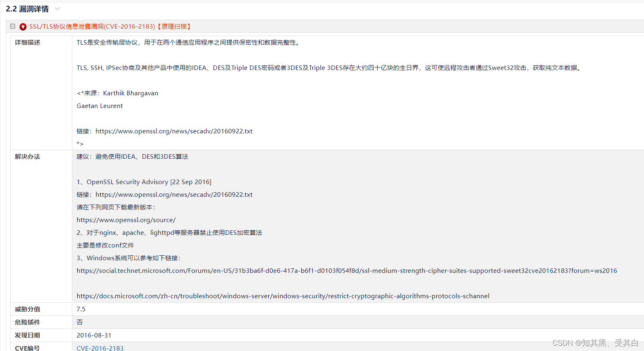
Task: Click the social.technet.microsoft.com forum URL
Action: (x=347, y=271)
